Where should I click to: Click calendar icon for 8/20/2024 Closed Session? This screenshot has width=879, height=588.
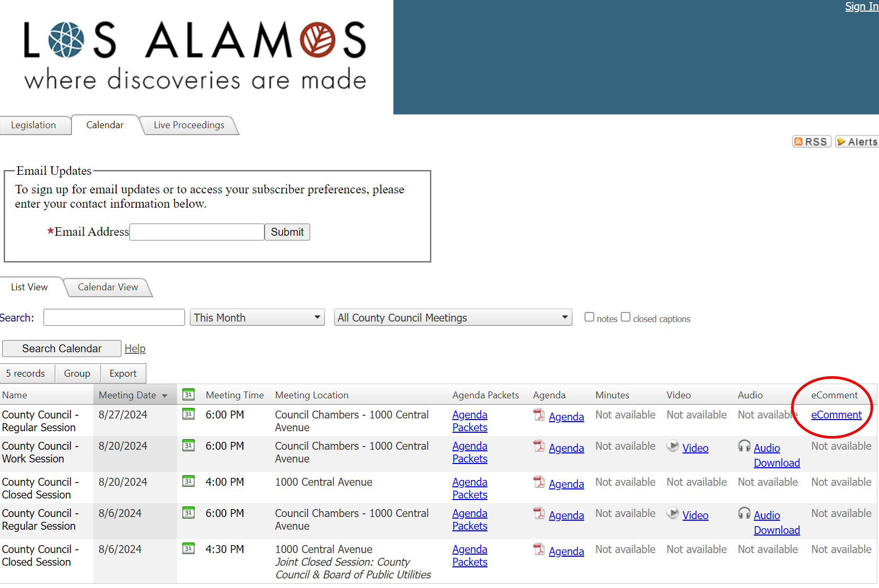coord(188,481)
